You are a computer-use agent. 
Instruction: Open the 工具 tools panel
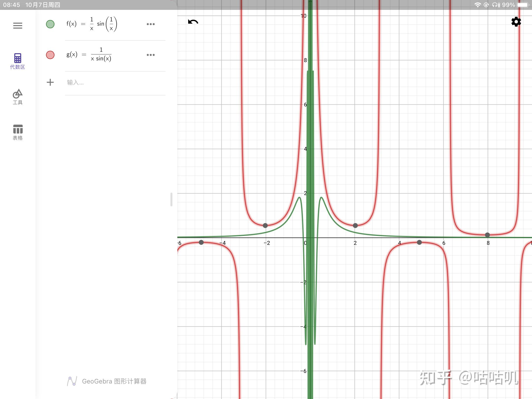coord(17,97)
